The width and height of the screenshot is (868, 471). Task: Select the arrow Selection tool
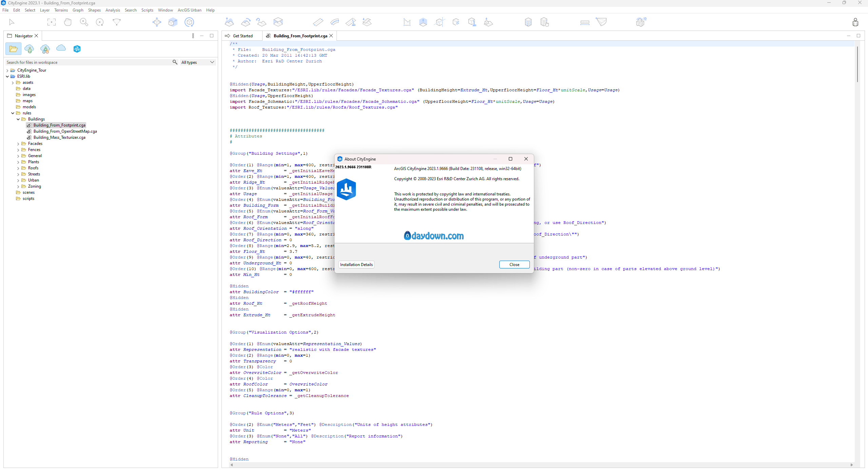12,22
